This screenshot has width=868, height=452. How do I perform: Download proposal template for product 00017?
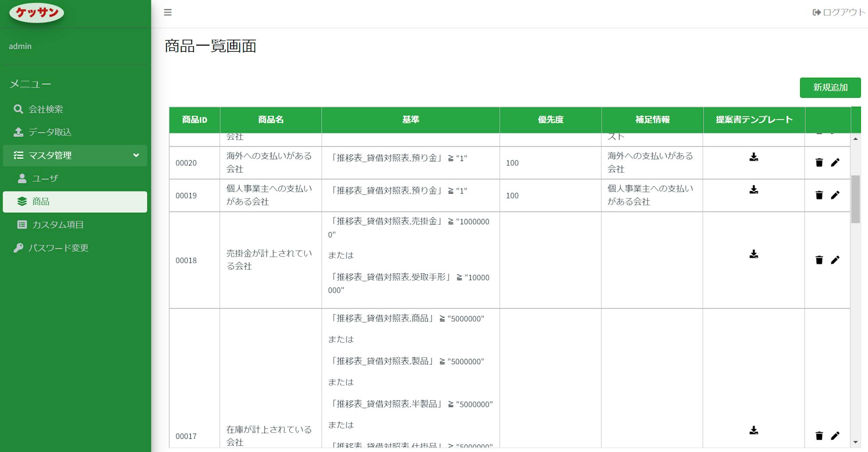point(754,430)
